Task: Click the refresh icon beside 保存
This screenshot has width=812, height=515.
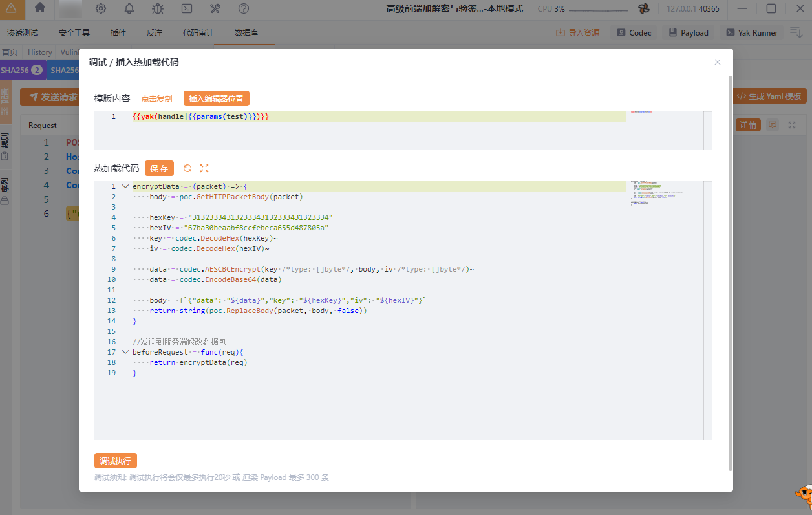Action: pos(187,168)
